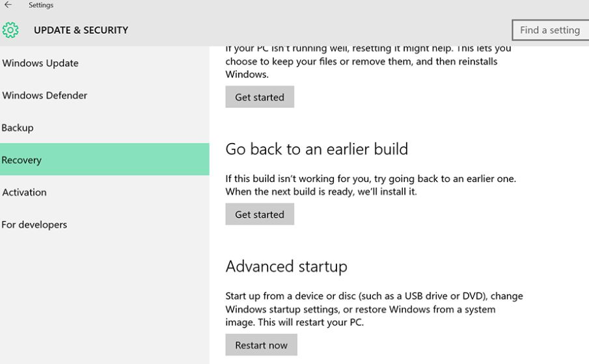Viewport: 589px width, 364px height.
Task: Click the green Settings gear icon
Action: [10, 30]
